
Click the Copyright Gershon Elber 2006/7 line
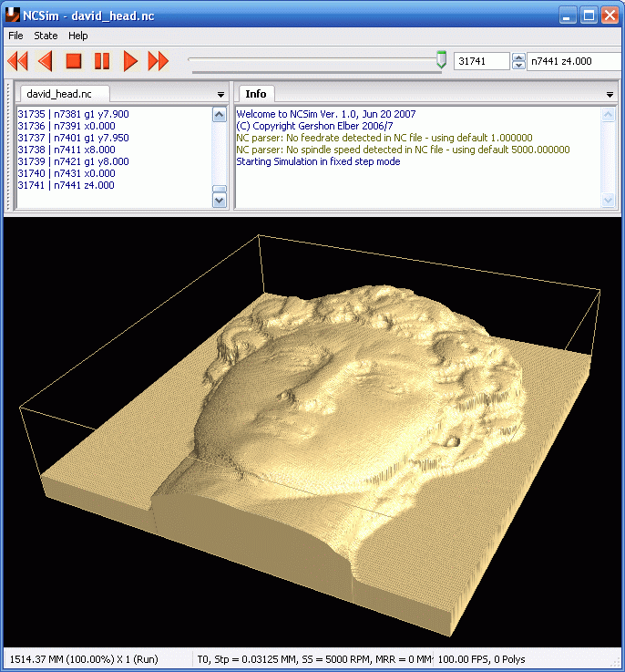tap(315, 126)
